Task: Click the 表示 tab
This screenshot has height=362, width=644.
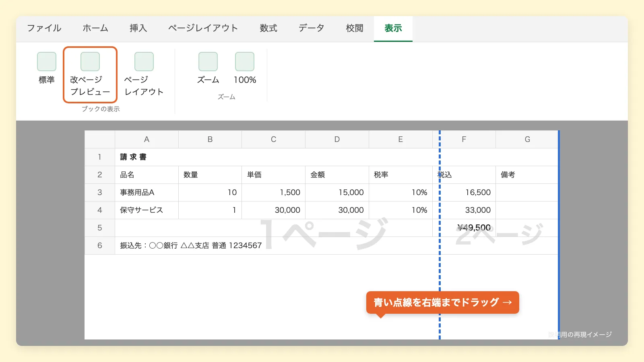Action: (393, 28)
